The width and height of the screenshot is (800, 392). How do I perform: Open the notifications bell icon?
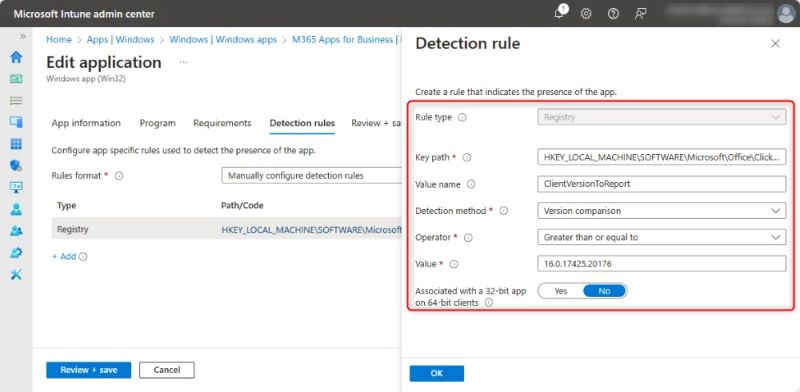[x=559, y=14]
